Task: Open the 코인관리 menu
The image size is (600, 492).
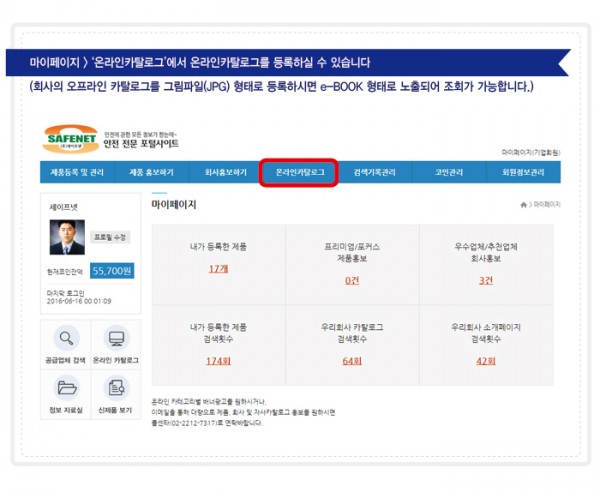Action: pyautogui.click(x=450, y=172)
